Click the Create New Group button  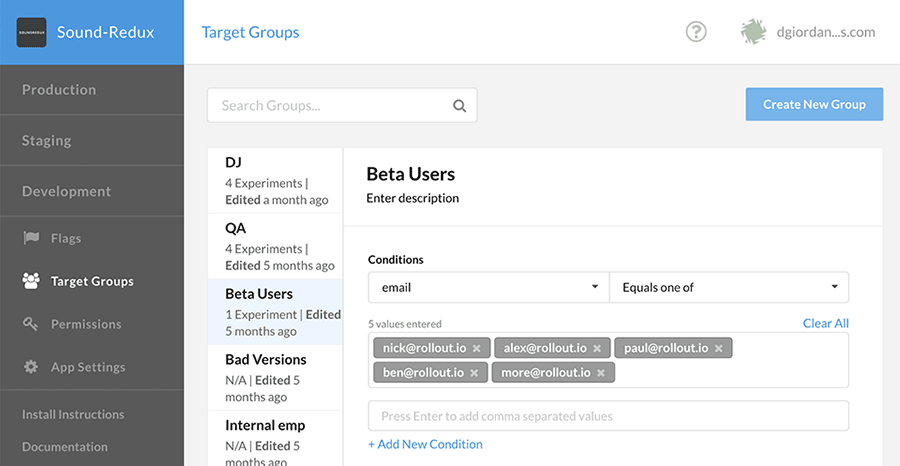pos(814,104)
